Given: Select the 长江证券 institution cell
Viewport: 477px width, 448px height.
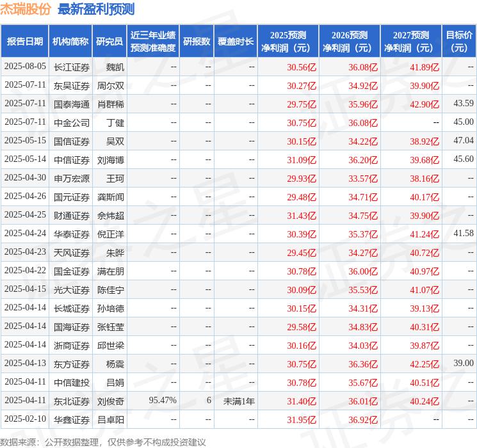Looking at the screenshot, I should [72, 67].
